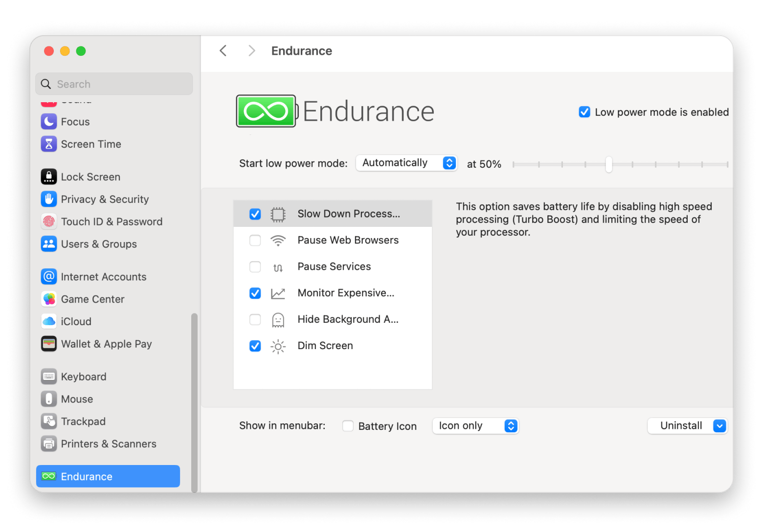The height and width of the screenshot is (532, 763).
Task: Click the Internet Accounts @ icon
Action: tap(49, 277)
